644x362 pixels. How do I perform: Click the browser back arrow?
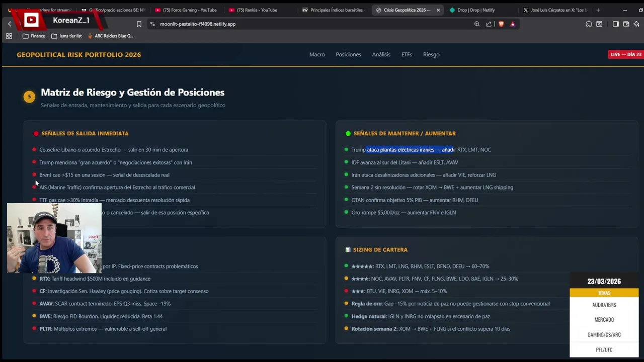(9, 24)
